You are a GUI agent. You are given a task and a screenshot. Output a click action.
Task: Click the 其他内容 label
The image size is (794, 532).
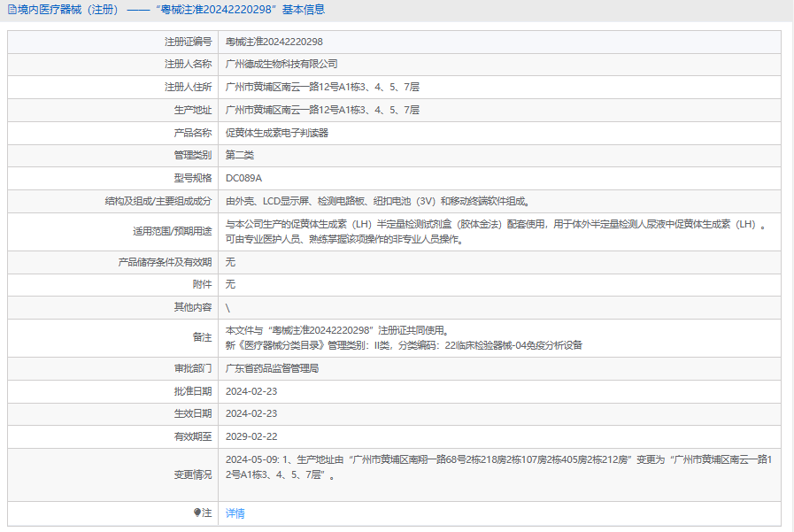pos(193,307)
